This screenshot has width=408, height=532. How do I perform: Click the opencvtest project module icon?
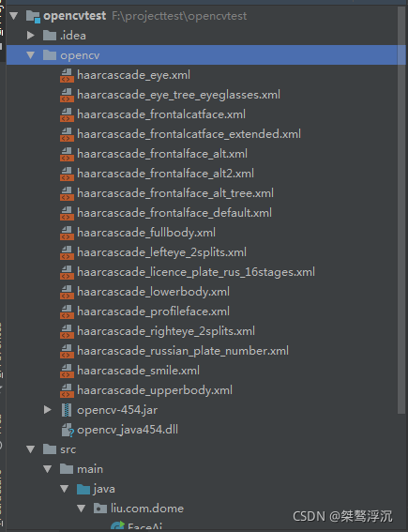[33, 16]
